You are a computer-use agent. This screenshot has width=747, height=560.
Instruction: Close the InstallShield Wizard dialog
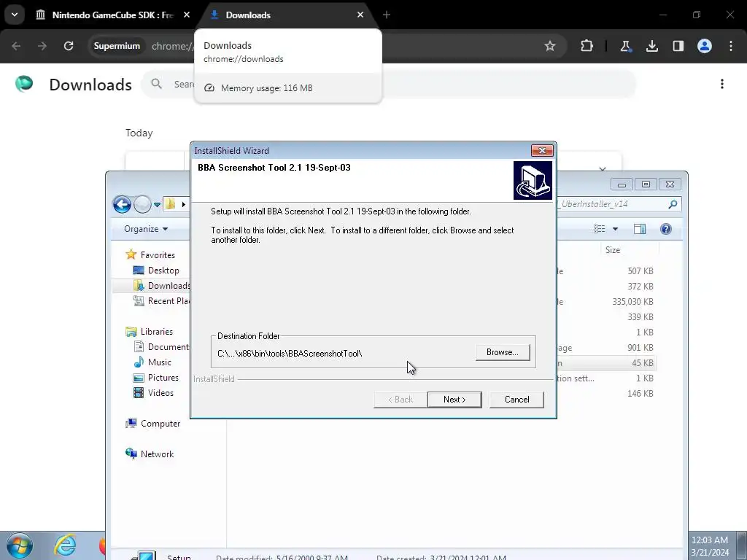pyautogui.click(x=542, y=150)
